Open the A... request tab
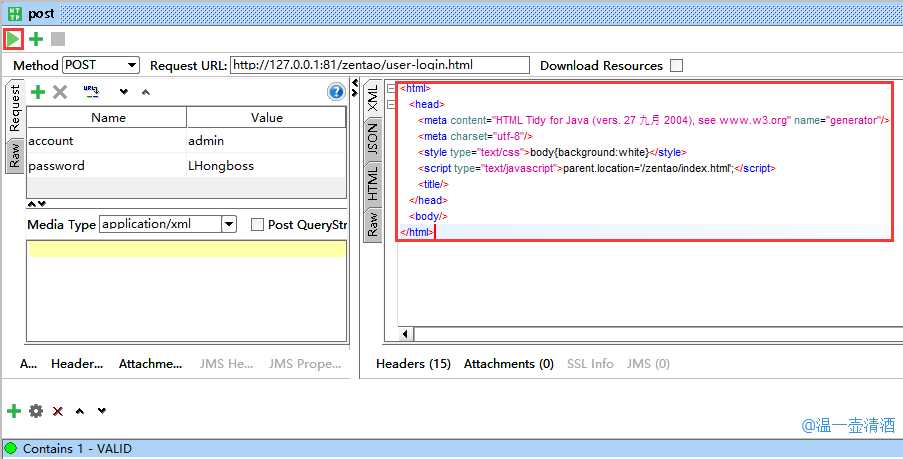 pos(29,364)
